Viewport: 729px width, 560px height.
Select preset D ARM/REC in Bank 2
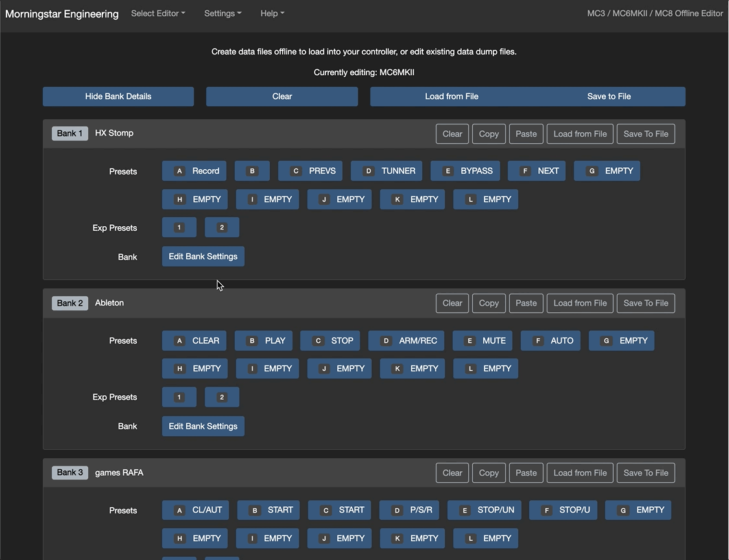(x=406, y=341)
